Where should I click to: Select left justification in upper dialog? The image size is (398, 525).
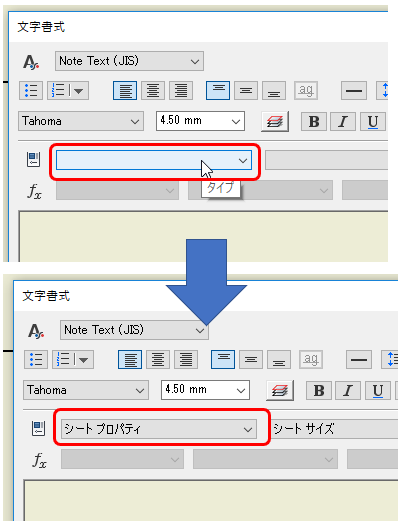point(125,90)
